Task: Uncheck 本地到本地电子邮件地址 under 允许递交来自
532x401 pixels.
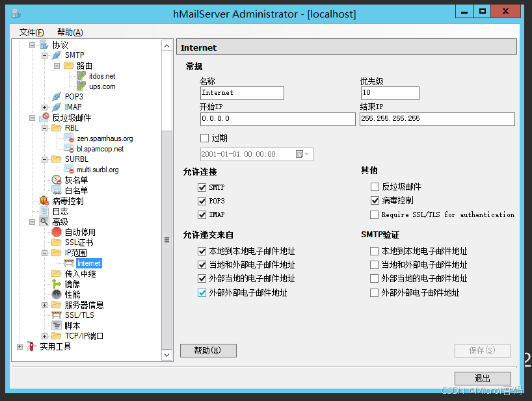Action: (x=202, y=251)
